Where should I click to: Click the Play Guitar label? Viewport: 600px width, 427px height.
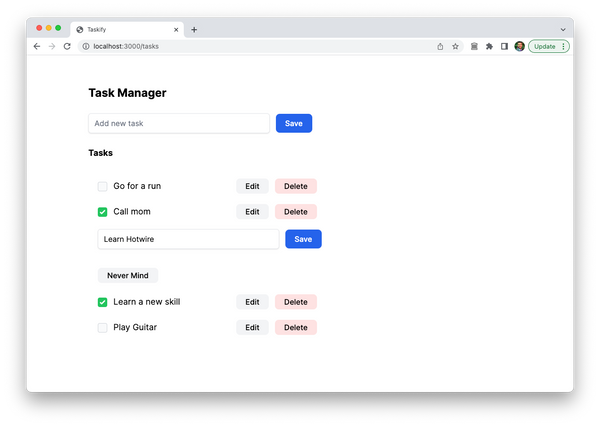click(x=135, y=328)
